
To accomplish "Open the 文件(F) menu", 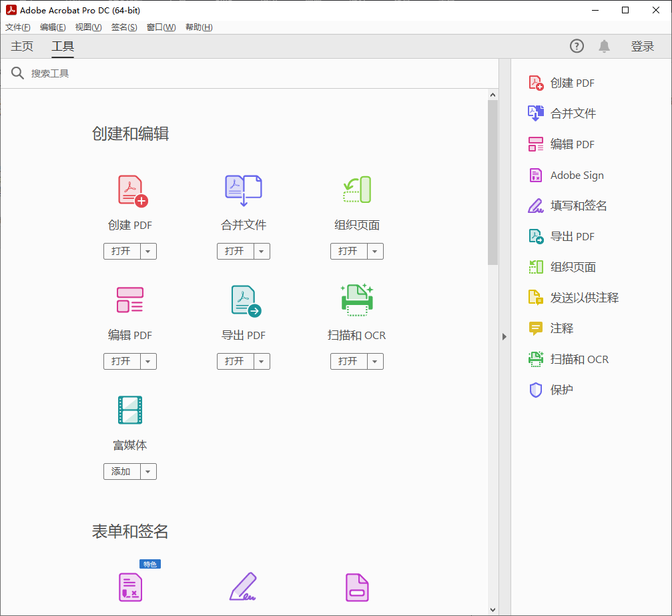I will [x=18, y=27].
